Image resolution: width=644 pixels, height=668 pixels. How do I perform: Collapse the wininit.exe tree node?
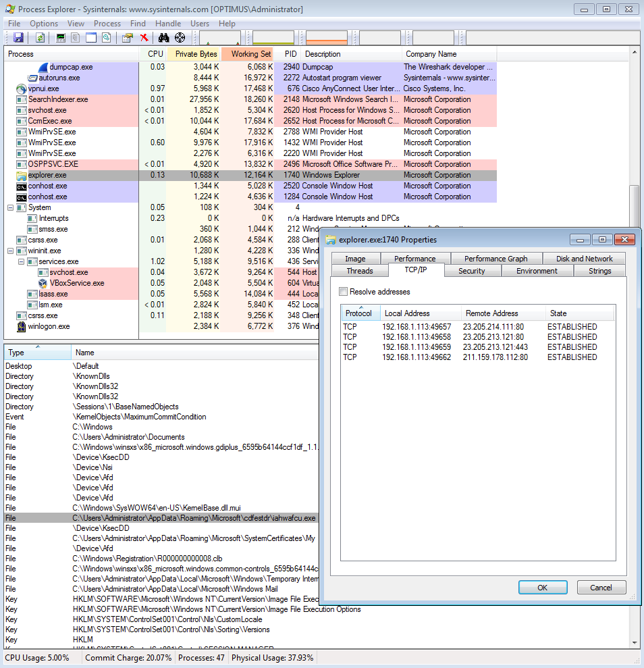[x=11, y=251]
